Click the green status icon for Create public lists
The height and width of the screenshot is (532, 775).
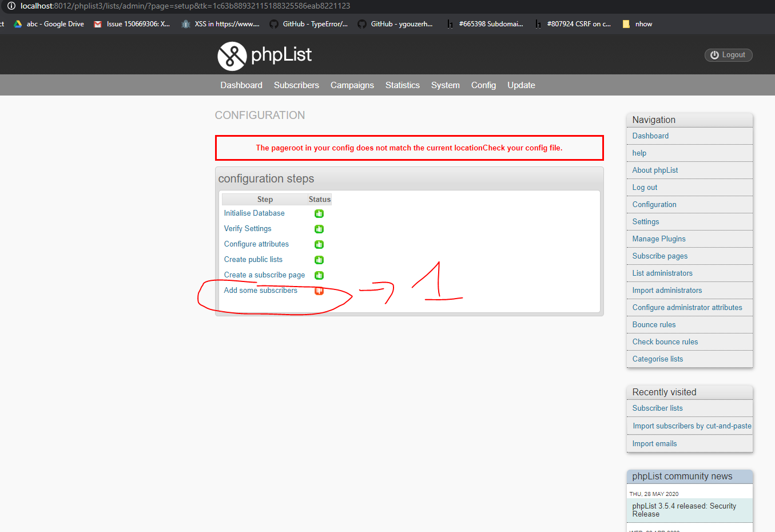(319, 260)
